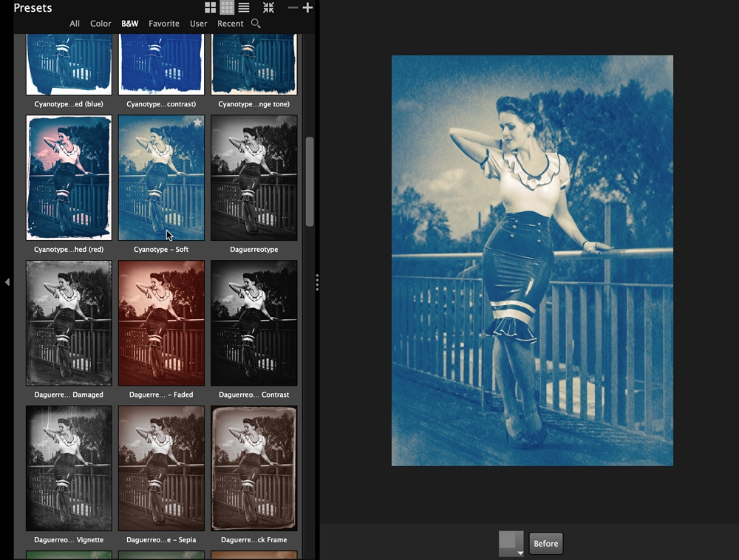Click the main preview image
This screenshot has height=560, width=739.
coord(532,261)
